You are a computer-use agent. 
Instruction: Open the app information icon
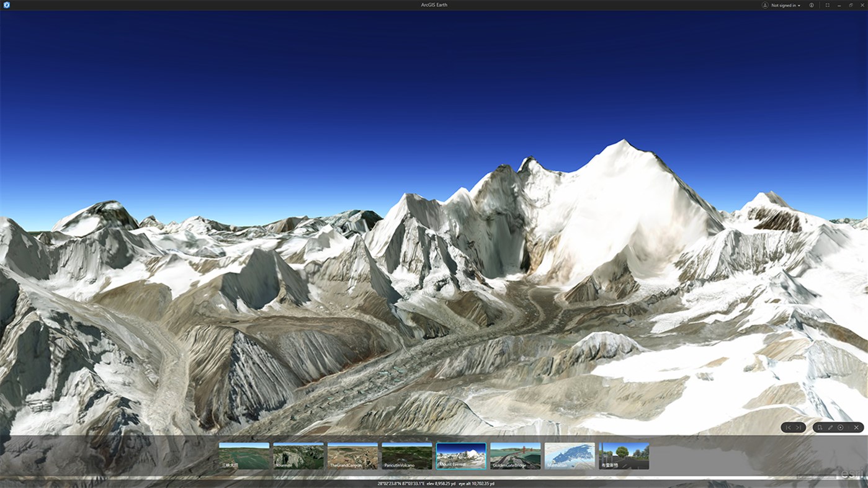(811, 5)
